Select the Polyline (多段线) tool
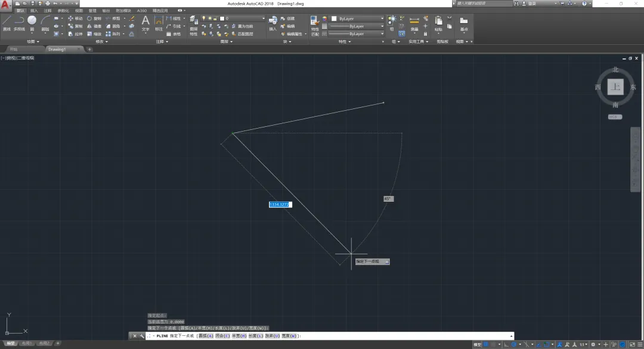644x349 pixels. [19, 23]
